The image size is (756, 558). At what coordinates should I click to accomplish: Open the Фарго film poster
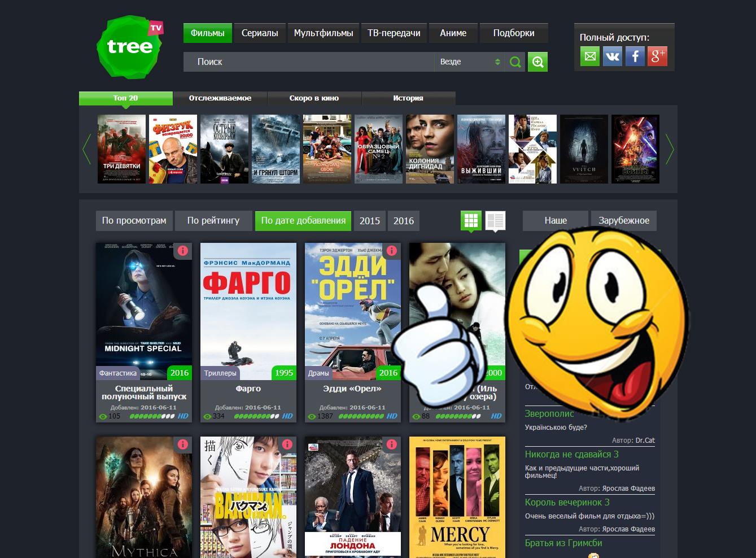pos(248,311)
